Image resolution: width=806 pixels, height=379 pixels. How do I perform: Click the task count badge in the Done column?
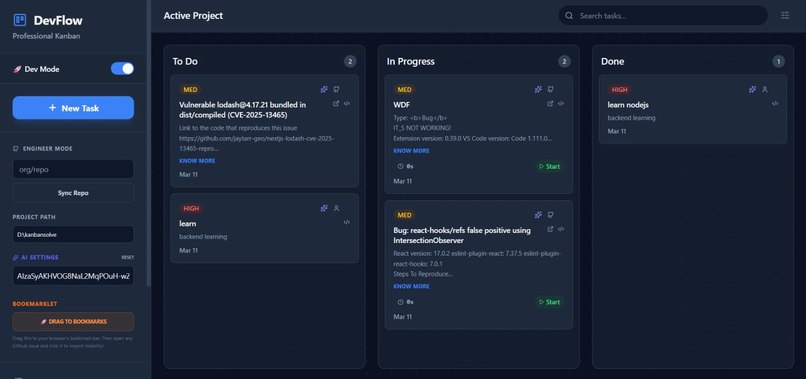click(x=779, y=62)
